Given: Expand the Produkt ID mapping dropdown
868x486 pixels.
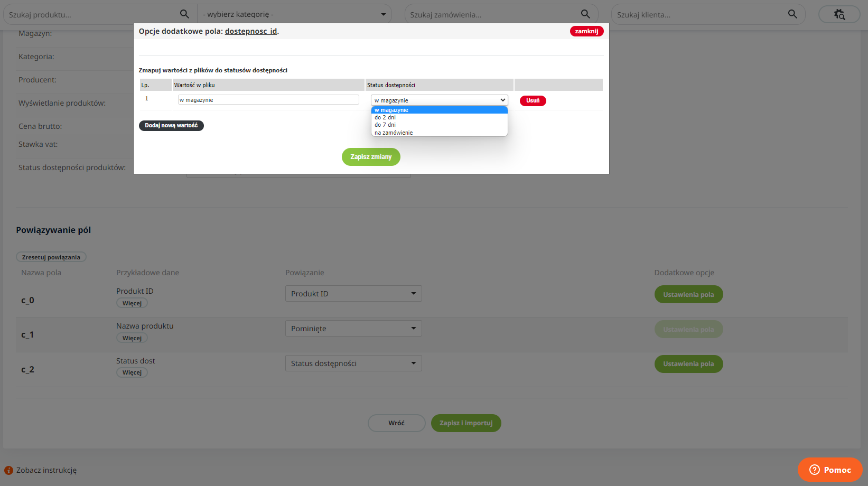Looking at the screenshot, I should pos(353,294).
